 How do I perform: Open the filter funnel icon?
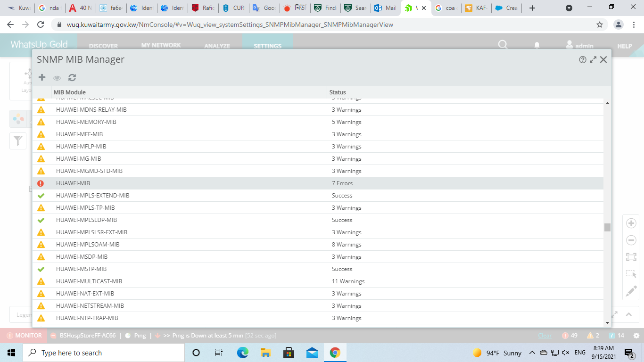tap(18, 141)
